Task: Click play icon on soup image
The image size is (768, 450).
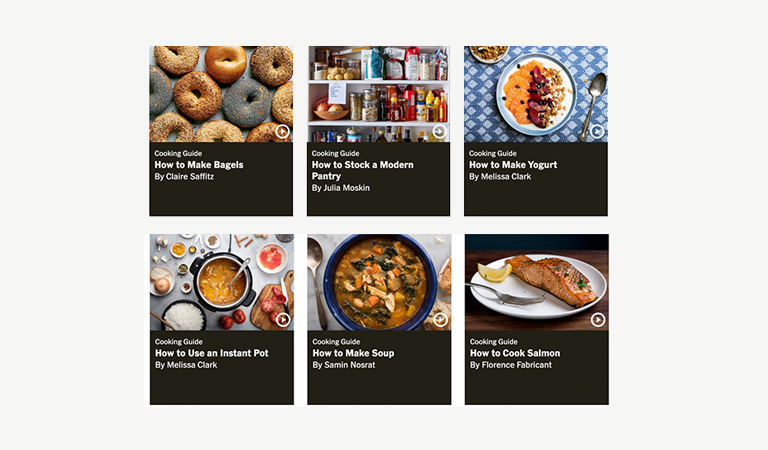Action: coord(440,320)
